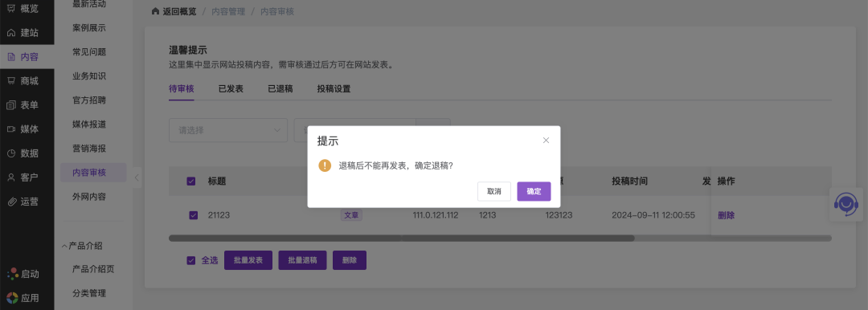Uncheck the checkbox for row 21123
This screenshot has width=868, height=310.
click(x=193, y=215)
